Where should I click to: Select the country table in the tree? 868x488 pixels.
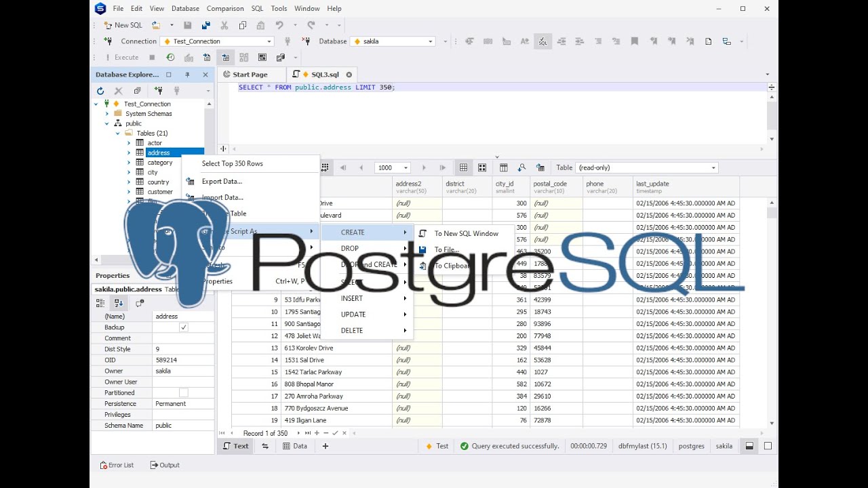(158, 182)
